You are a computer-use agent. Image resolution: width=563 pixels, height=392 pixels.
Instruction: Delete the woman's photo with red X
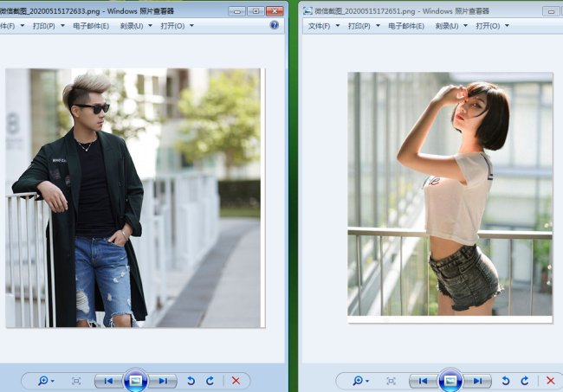[x=550, y=381]
